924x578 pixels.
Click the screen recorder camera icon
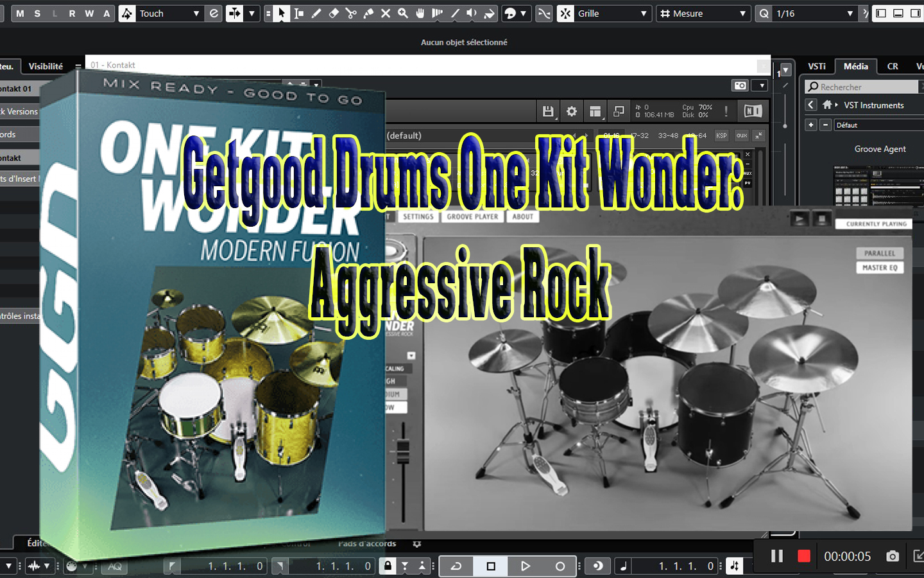893,556
